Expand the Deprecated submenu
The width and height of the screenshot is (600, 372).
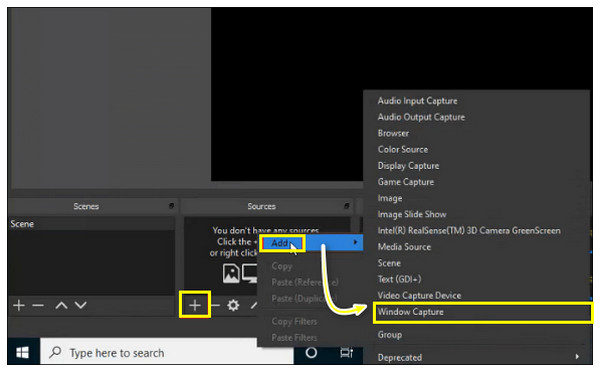(x=478, y=357)
